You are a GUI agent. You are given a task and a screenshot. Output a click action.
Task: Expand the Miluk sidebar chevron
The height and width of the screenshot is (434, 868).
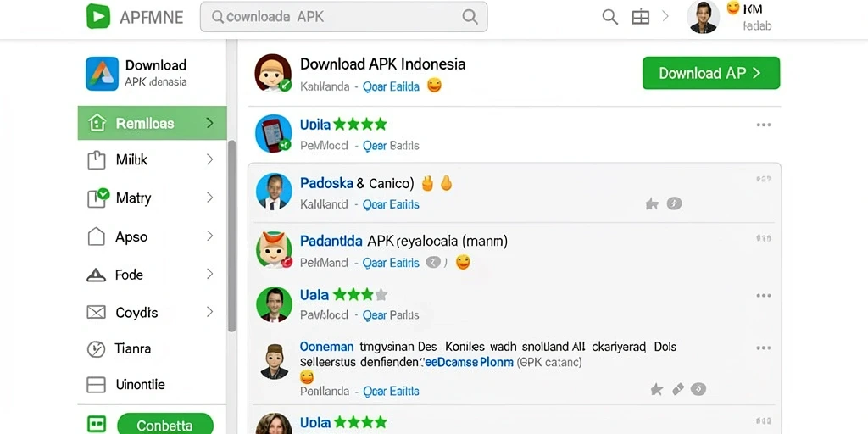210,159
